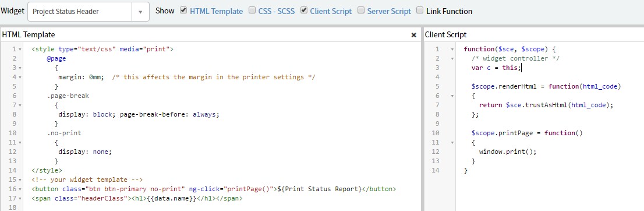Close the HTML Template panel
Screen dimensions: 644x211
coord(413,36)
